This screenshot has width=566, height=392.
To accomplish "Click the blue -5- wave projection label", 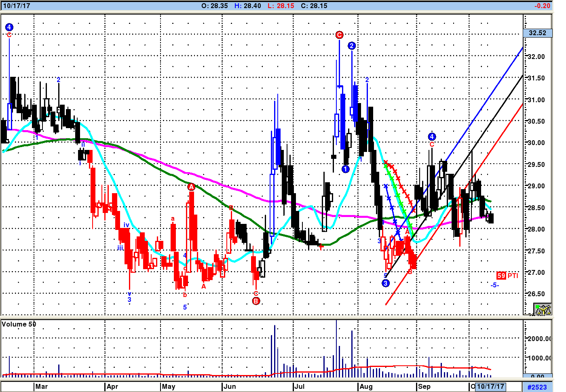I will (495, 285).
